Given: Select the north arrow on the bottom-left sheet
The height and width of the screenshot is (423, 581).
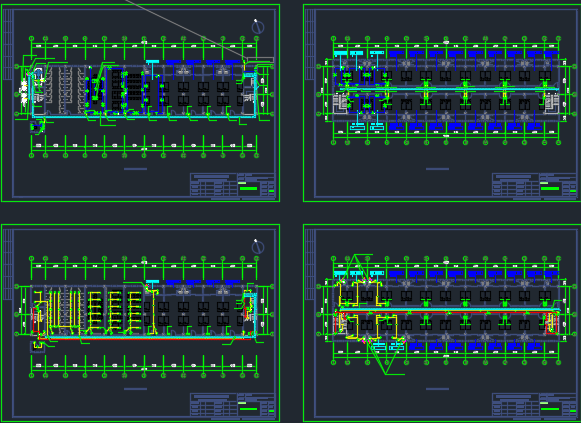Looking at the screenshot, I should coord(258,246).
